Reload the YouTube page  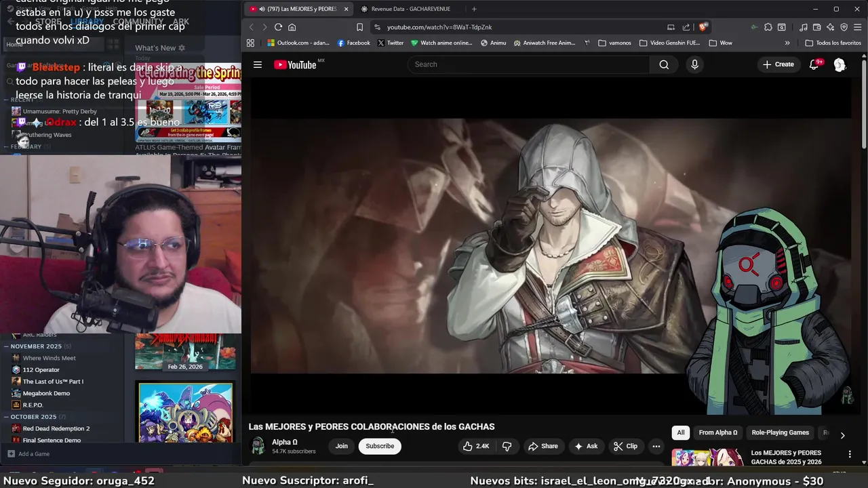point(278,27)
